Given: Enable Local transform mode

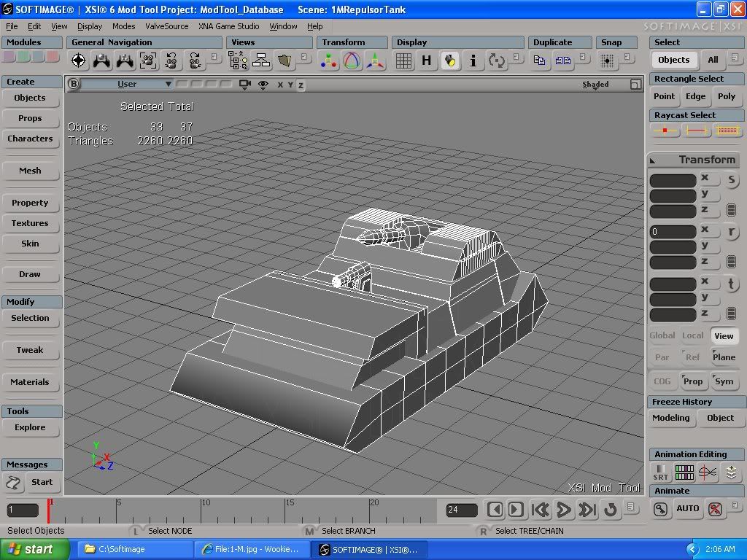Looking at the screenshot, I should coord(693,335).
